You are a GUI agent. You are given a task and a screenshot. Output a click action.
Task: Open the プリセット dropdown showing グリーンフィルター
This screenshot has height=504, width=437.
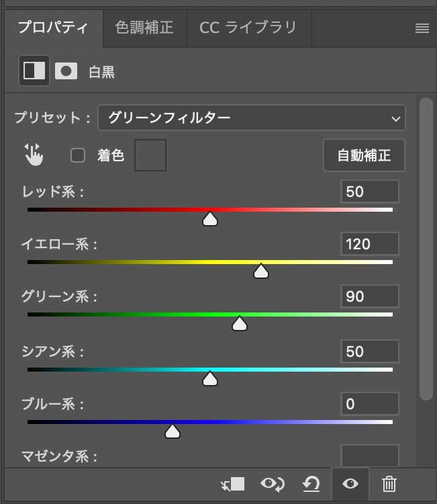click(x=252, y=118)
